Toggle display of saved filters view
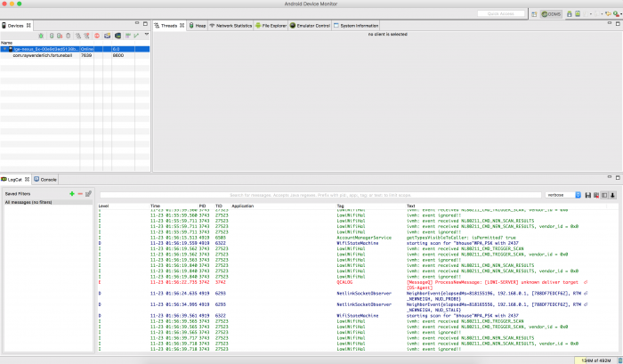 [604, 195]
